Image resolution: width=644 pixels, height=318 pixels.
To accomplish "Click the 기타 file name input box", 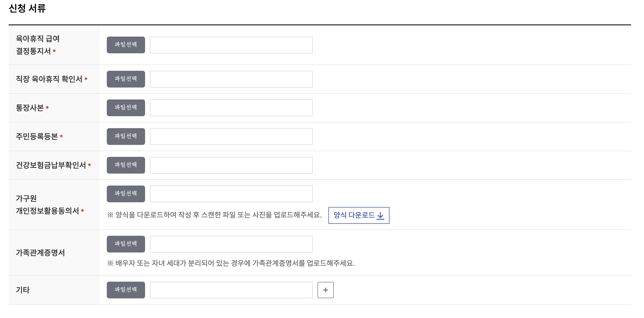I will pos(231,290).
